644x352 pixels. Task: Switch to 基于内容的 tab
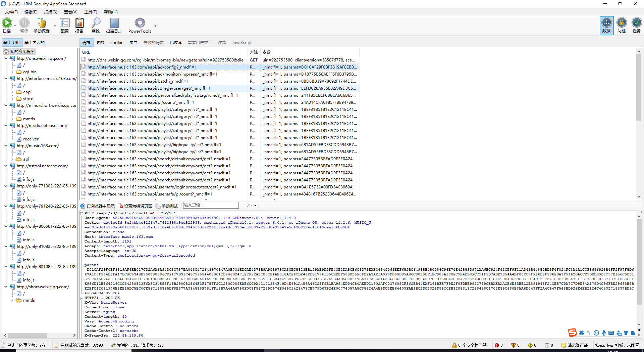35,43
